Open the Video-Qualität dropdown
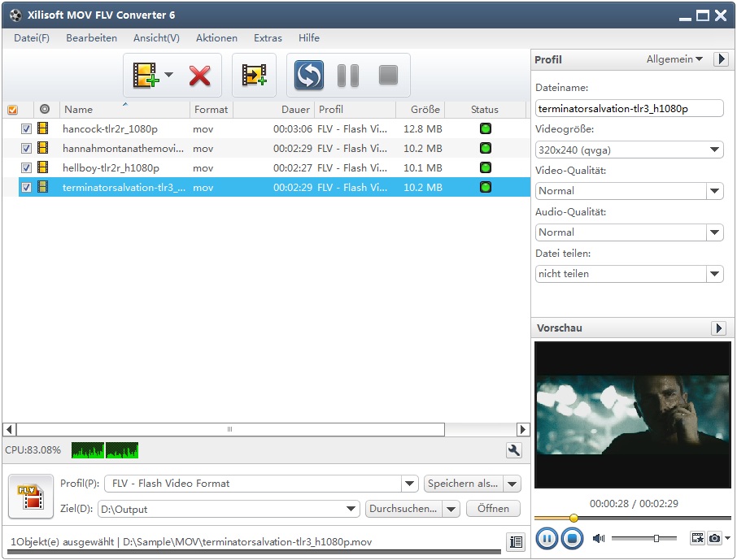The image size is (737, 560). (x=714, y=191)
